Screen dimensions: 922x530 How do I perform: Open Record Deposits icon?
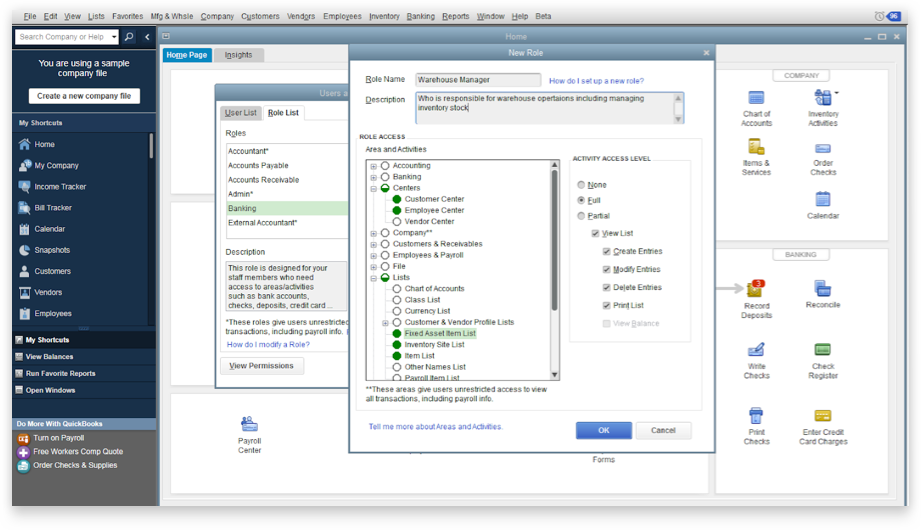(755, 289)
